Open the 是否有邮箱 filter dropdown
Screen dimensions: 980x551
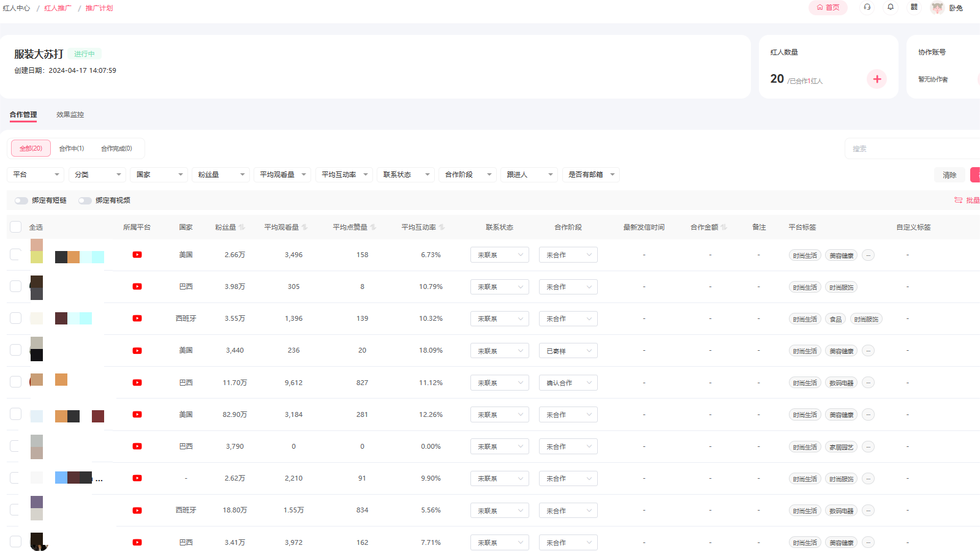(591, 174)
